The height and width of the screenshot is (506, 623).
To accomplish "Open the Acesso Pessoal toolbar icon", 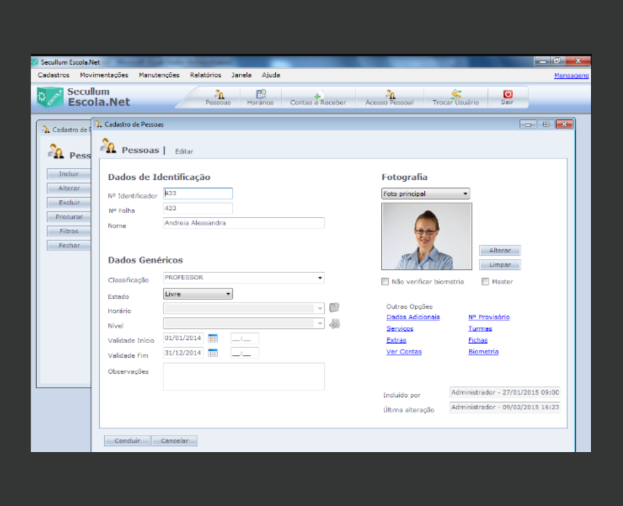I will pyautogui.click(x=389, y=97).
